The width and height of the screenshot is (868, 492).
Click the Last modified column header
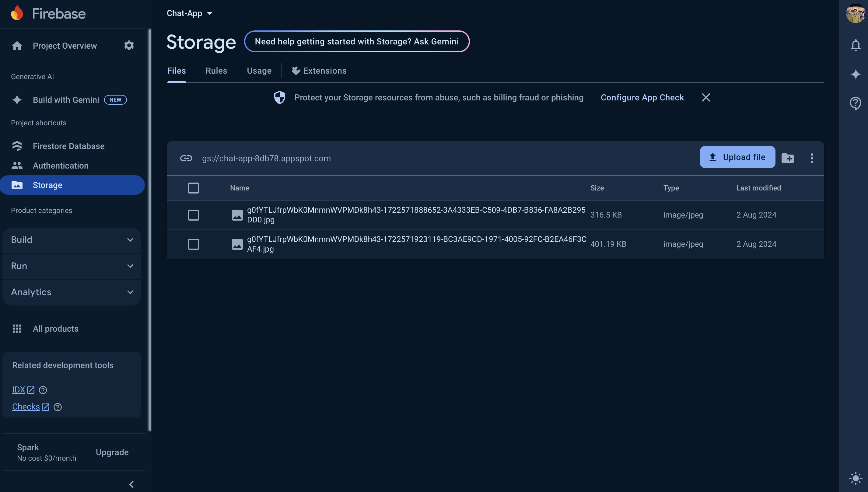coord(758,188)
